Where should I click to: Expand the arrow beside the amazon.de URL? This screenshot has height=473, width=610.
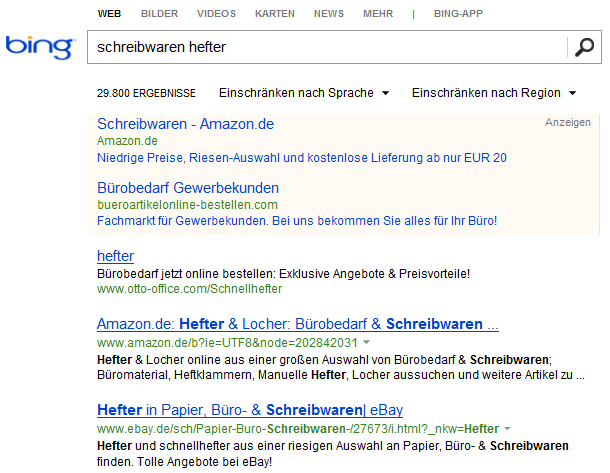pos(366,342)
